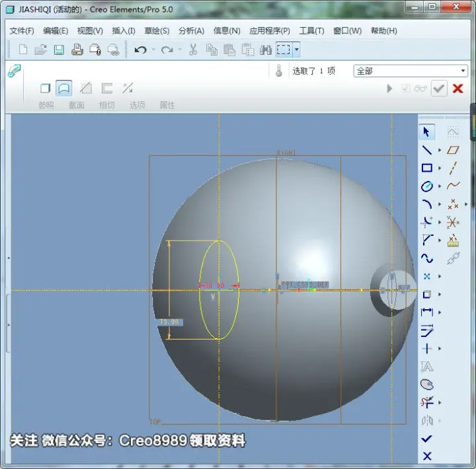Toggle the solid sweep option

click(45, 89)
